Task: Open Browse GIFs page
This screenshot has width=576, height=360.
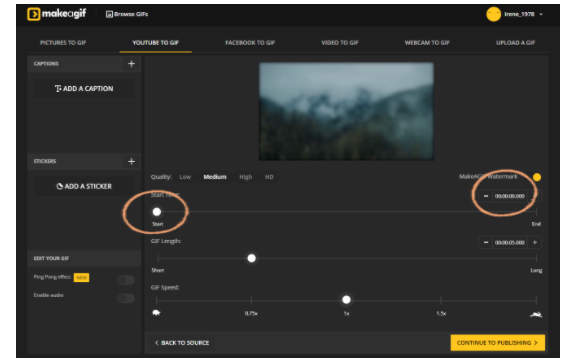Action: [127, 14]
